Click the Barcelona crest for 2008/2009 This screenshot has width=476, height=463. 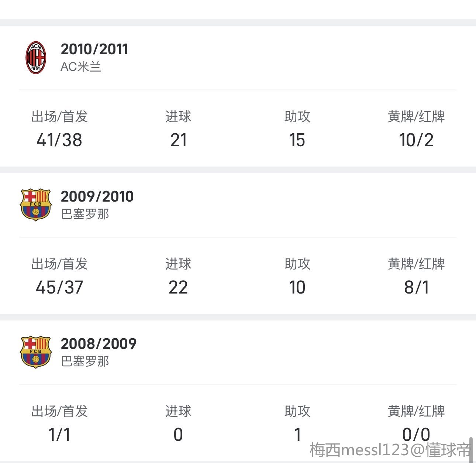click(x=35, y=352)
